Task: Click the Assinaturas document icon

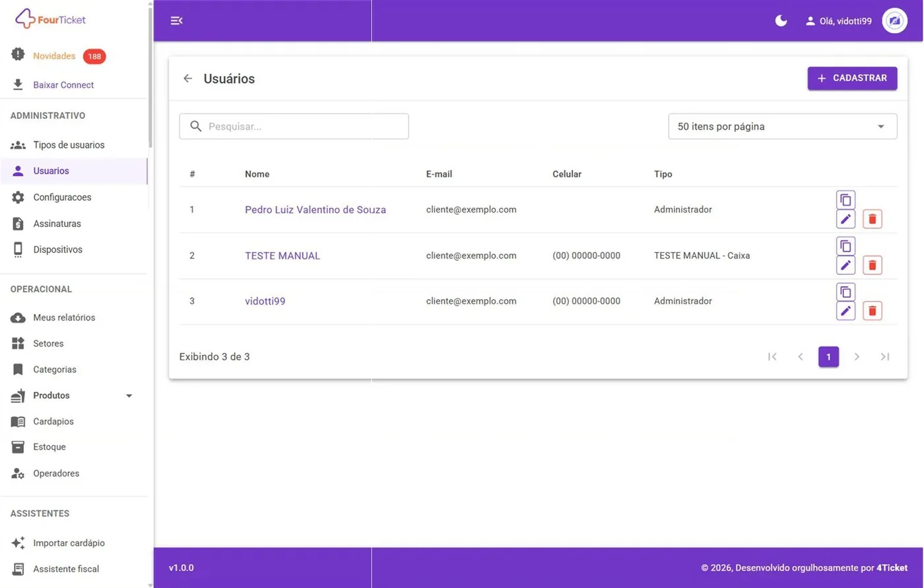Action: [18, 224]
